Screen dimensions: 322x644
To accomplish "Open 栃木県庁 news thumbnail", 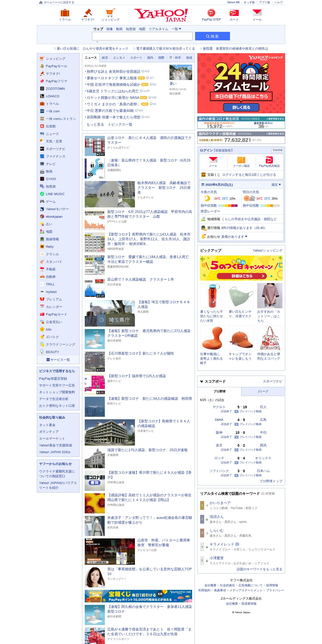I will coord(110,194).
